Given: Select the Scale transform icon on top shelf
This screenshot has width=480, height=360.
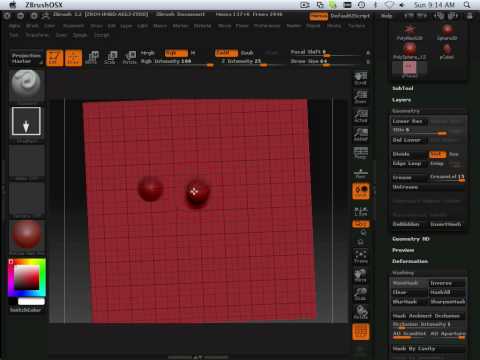Looking at the screenshot, I should 111,58.
